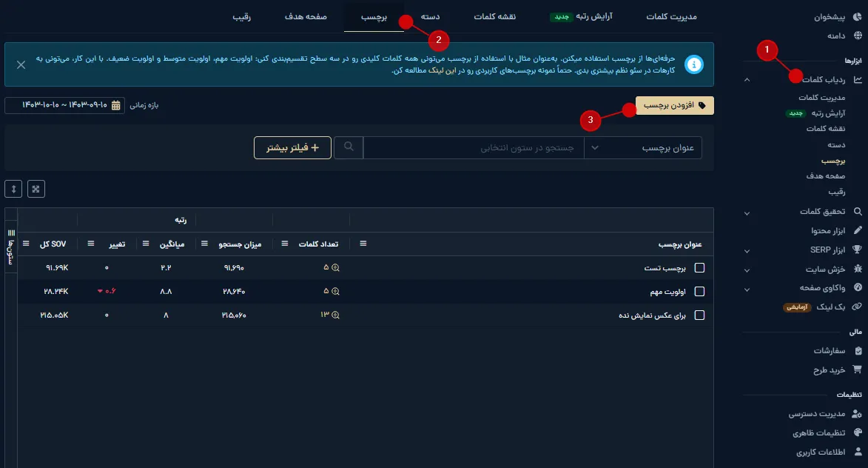Click the خرید طرح cart icon
Viewport: 868px width, 468px height.
coord(858,370)
